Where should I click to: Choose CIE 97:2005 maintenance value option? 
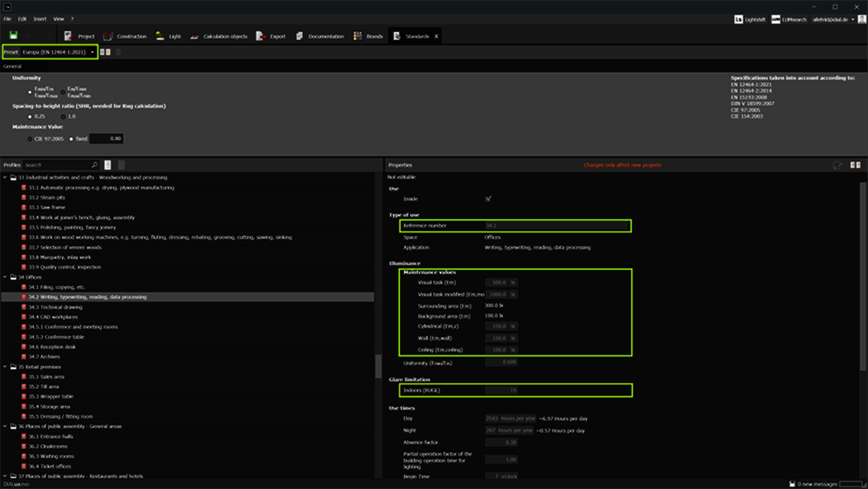(x=30, y=139)
